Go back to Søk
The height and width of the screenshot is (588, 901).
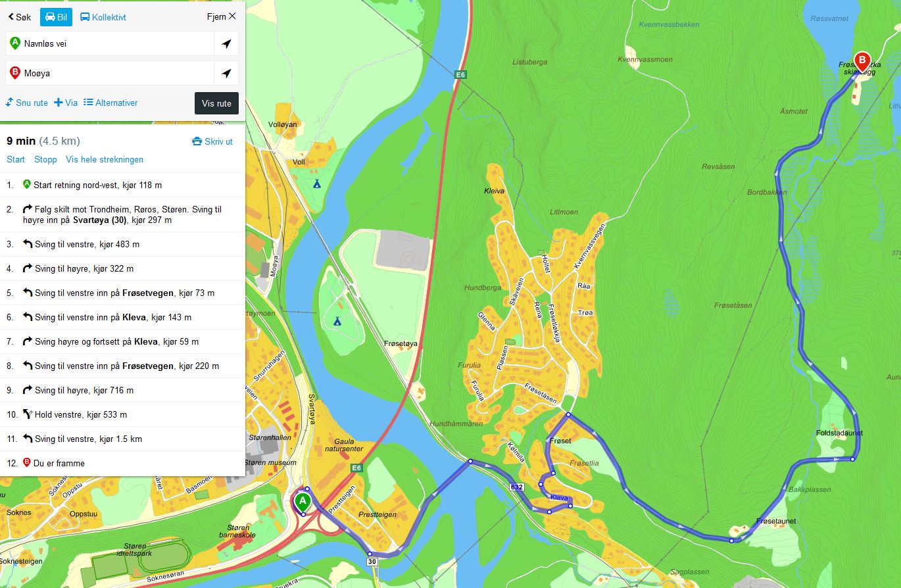click(19, 17)
